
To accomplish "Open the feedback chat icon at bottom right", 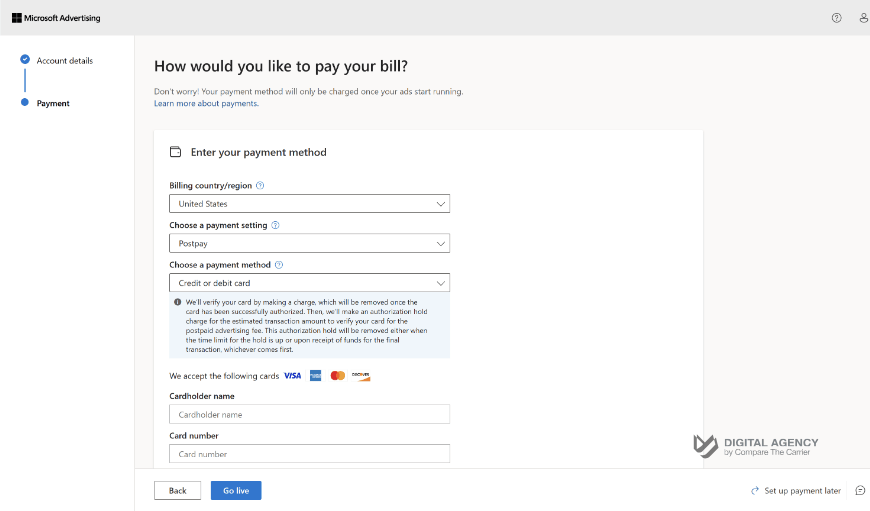I will pyautogui.click(x=859, y=491).
